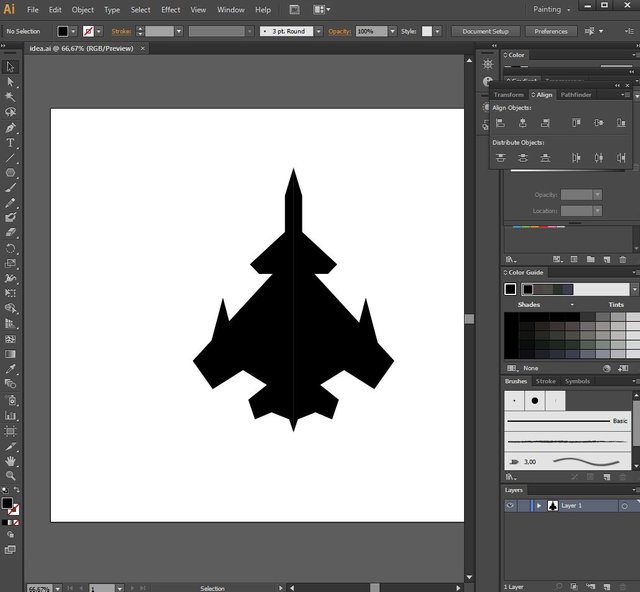Select the Zoom tool in toolbar
640x592 pixels.
[x=11, y=476]
